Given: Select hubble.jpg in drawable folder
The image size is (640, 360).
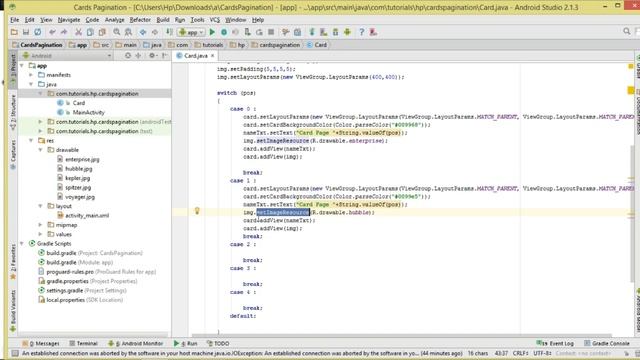Looking at the screenshot, I should click(79, 169).
